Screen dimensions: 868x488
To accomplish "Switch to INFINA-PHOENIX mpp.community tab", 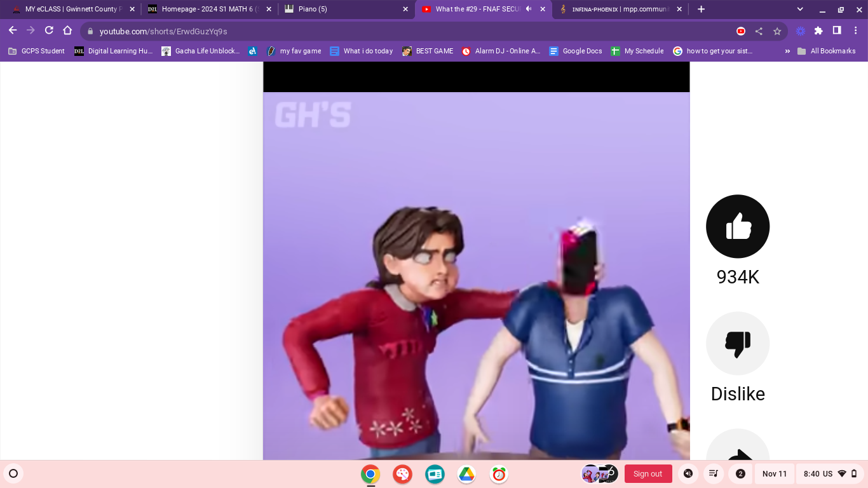I will 620,10.
